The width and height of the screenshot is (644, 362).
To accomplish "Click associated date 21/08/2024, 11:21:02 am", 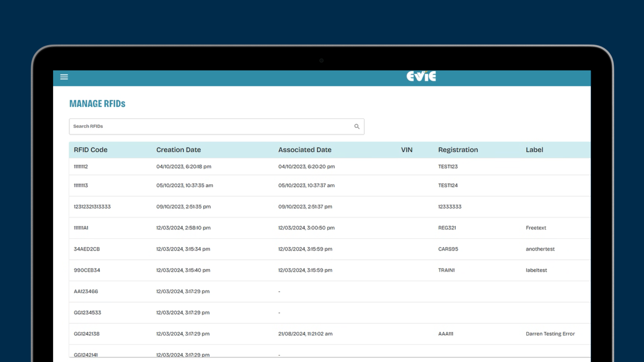I will coord(305,334).
